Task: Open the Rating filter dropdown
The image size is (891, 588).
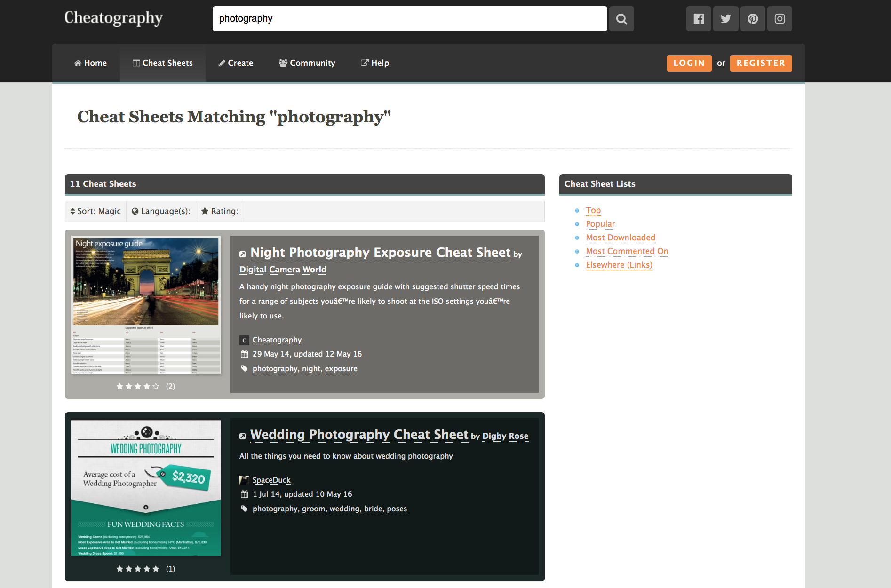Action: (x=220, y=211)
